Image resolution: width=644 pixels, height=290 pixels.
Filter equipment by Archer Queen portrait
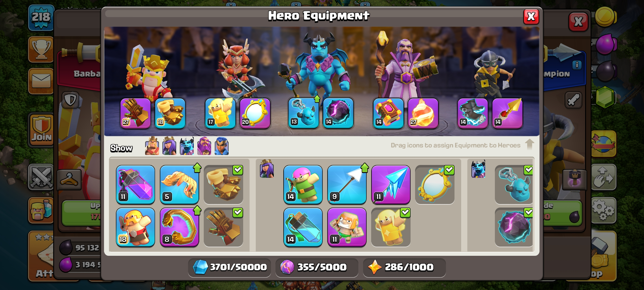169,146
